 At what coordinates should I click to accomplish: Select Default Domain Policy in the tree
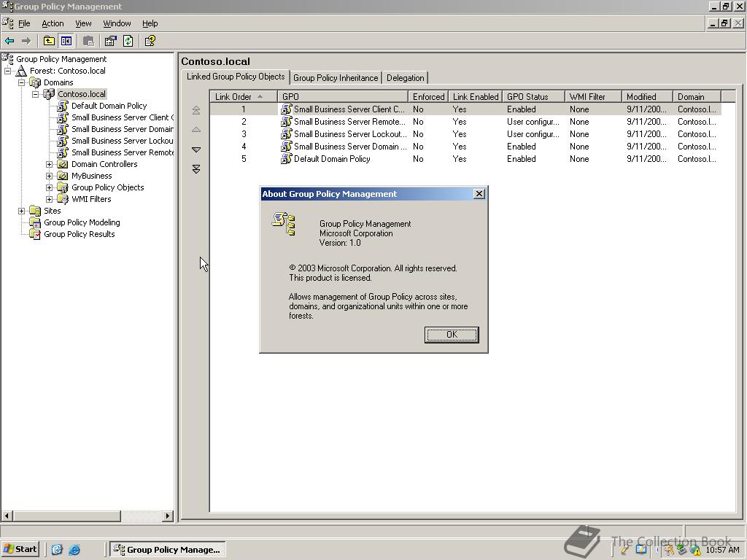[x=109, y=106]
